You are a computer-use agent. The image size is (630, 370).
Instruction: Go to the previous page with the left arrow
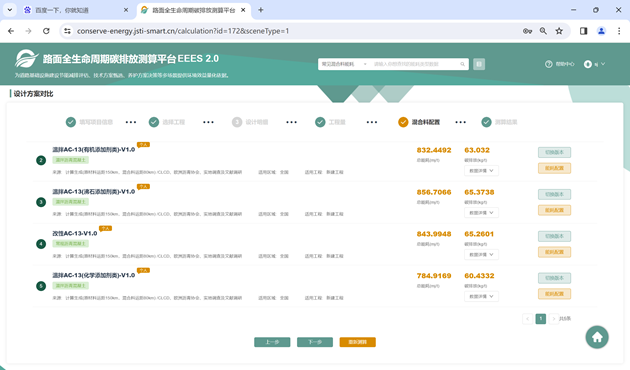click(x=528, y=319)
